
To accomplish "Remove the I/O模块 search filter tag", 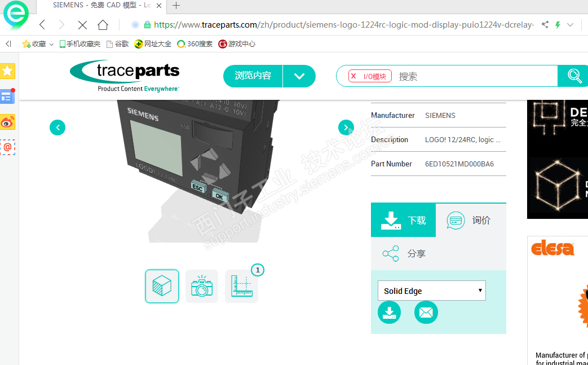I will pyautogui.click(x=353, y=76).
